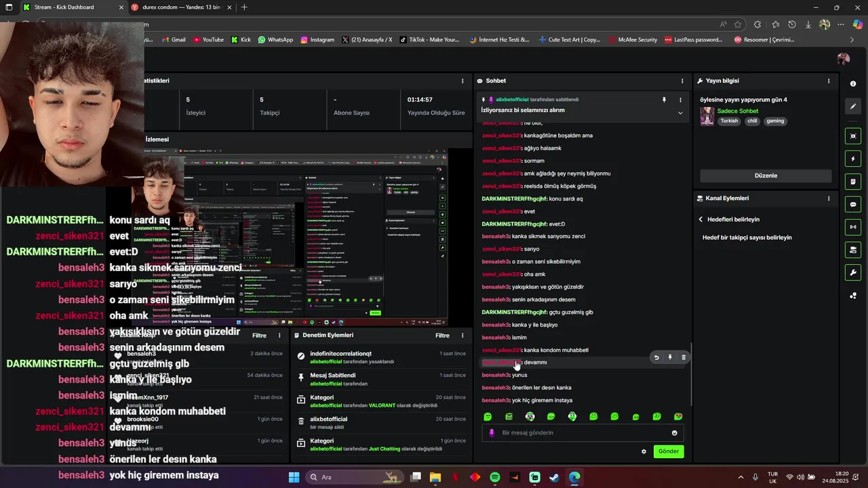Open Filtre in the activity feed panel
The width and height of the screenshot is (868, 488).
(x=259, y=335)
